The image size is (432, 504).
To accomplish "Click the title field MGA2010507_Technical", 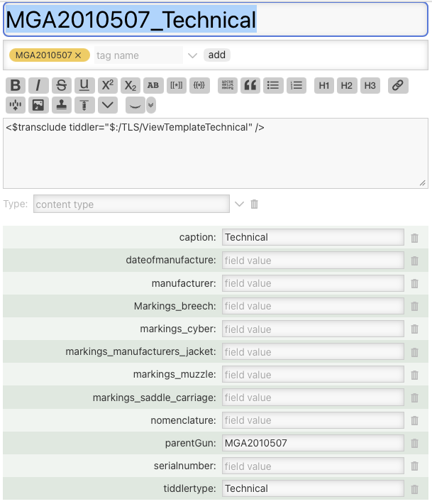I will click(x=216, y=21).
